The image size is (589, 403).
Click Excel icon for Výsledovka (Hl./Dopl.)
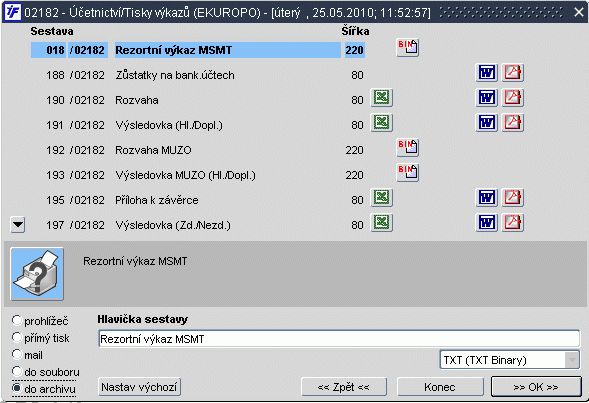tap(382, 122)
